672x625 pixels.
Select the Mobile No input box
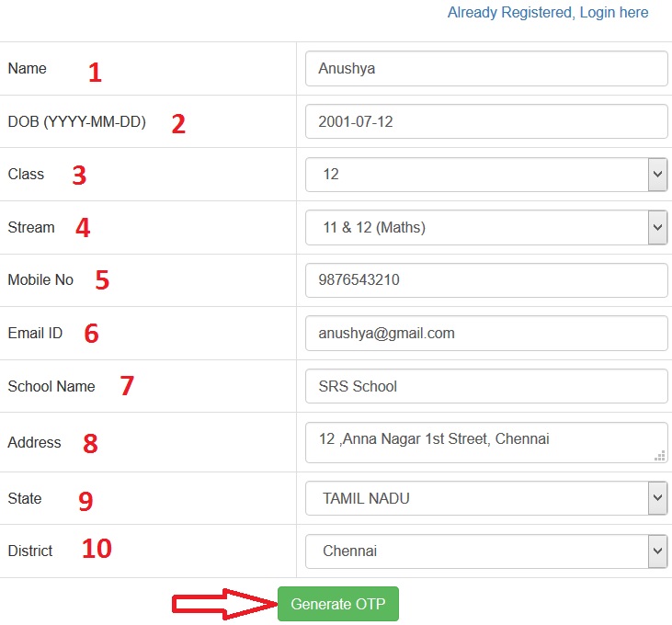(x=485, y=280)
